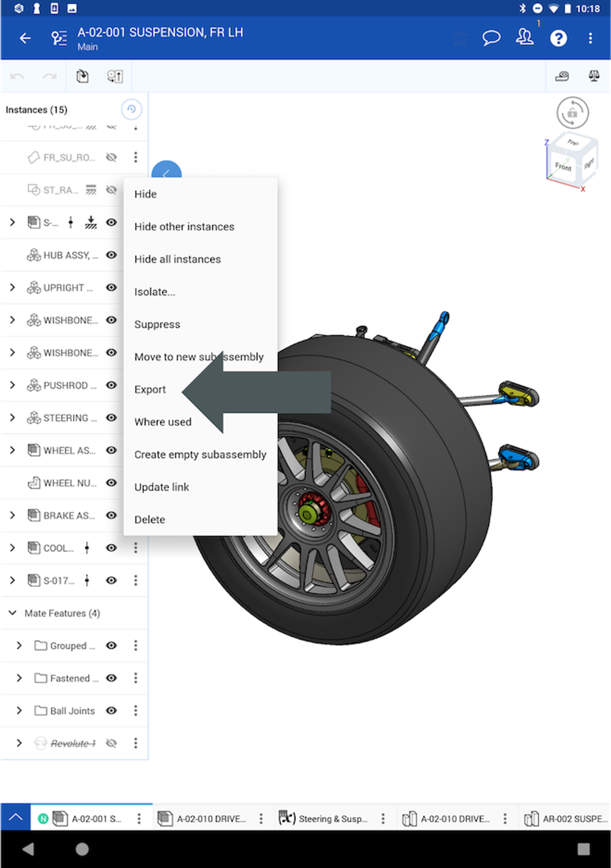The width and height of the screenshot is (611, 868).
Task: Open the comments speech bubble icon
Action: click(x=491, y=38)
